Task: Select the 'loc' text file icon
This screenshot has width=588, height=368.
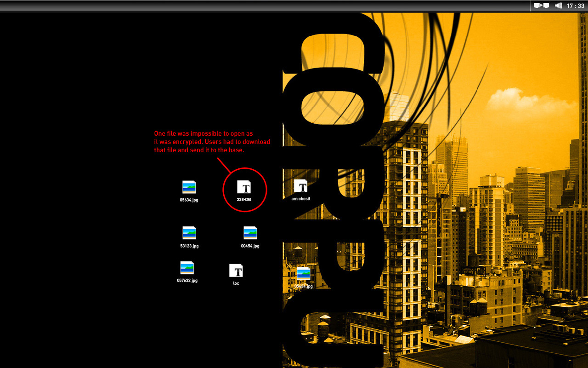Action: (236, 270)
